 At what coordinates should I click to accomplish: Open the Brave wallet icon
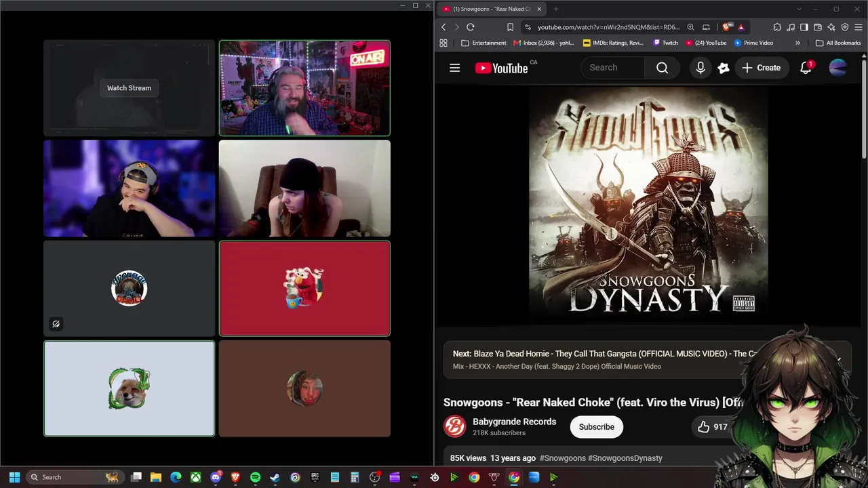coord(818,27)
